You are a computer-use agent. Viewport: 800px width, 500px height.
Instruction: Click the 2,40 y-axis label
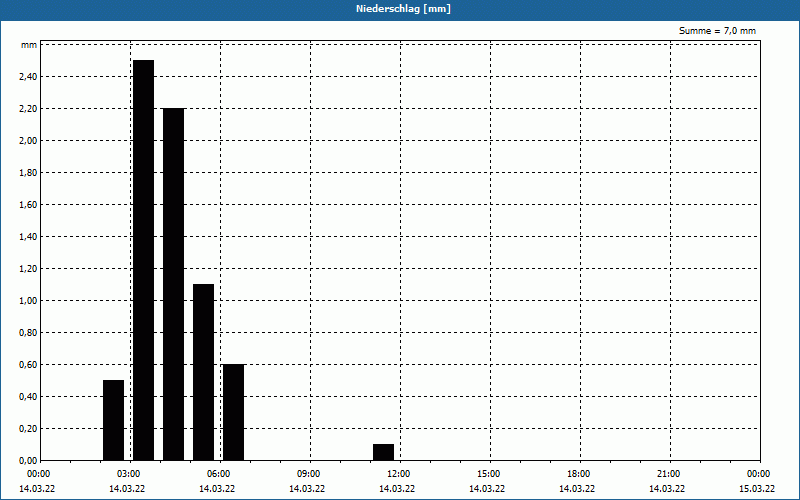click(28, 77)
